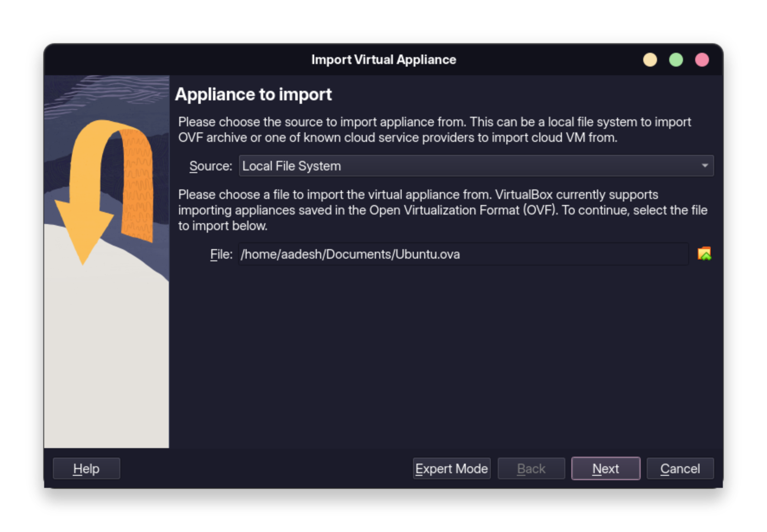
Task: Click the Import Virtual Appliance title bar
Action: 383,60
